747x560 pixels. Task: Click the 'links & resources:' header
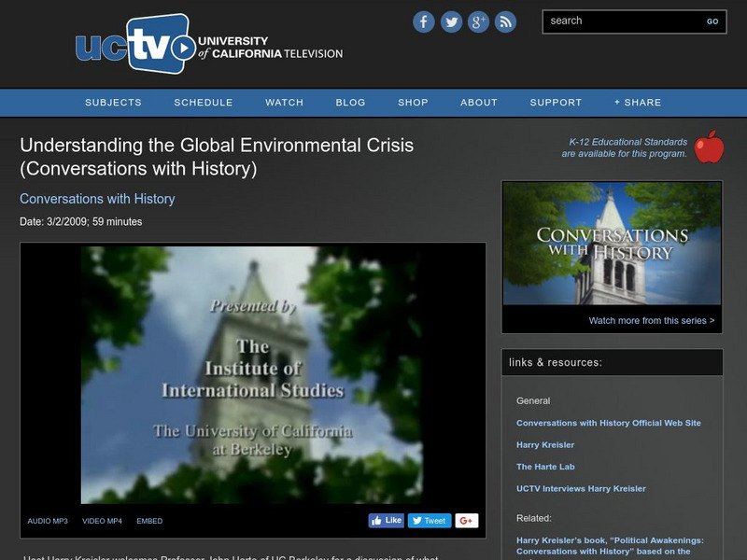(556, 362)
